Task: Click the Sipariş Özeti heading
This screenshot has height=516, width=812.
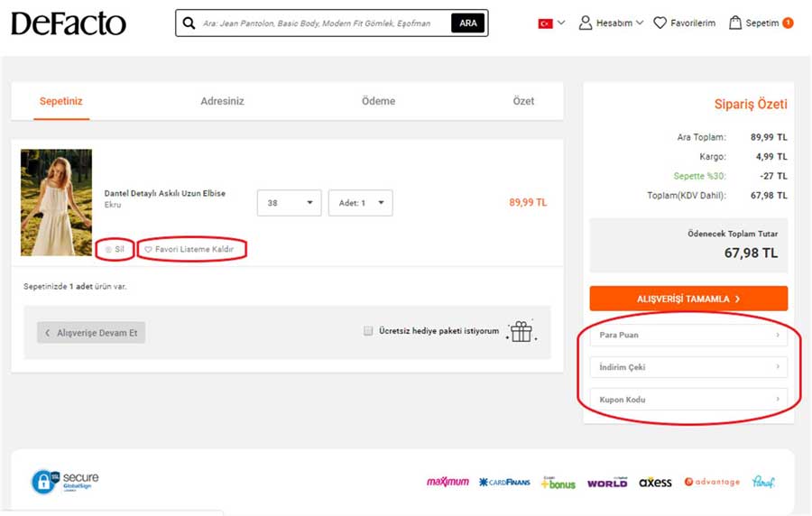Action: tap(751, 104)
